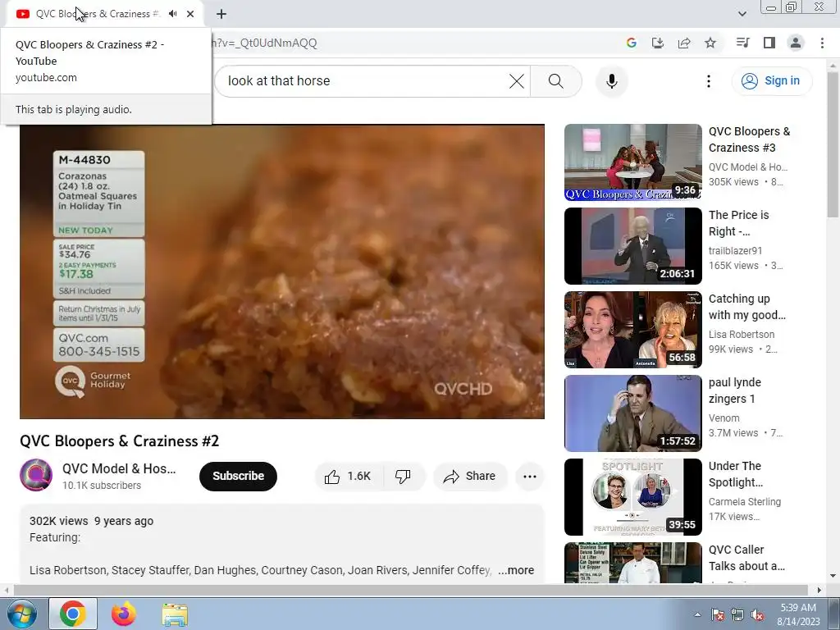Screen dimensions: 840x630
Task: Open the Chrome profile avatar
Action: [796, 43]
